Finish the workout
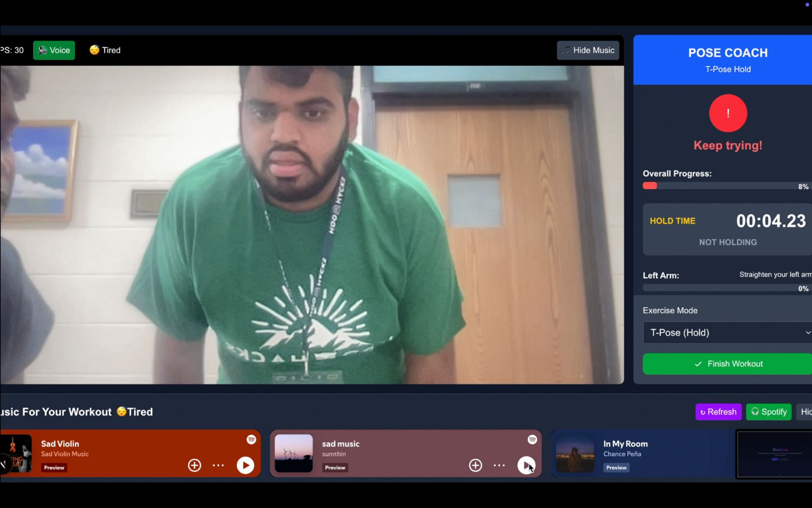This screenshot has height=508, width=812. point(729,364)
